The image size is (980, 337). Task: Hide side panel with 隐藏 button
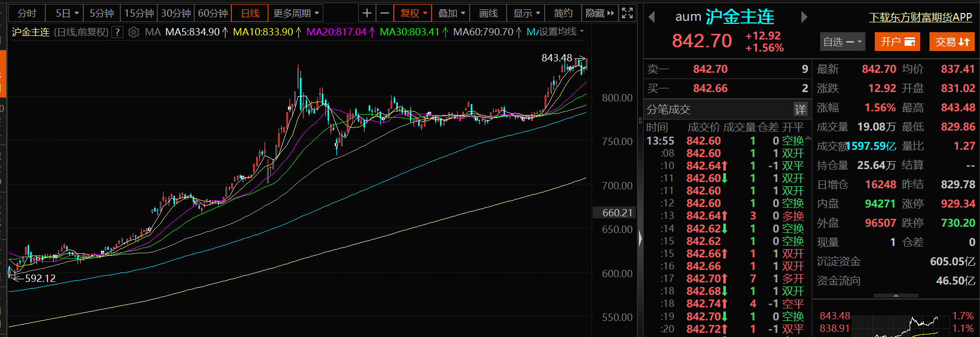[x=600, y=13]
